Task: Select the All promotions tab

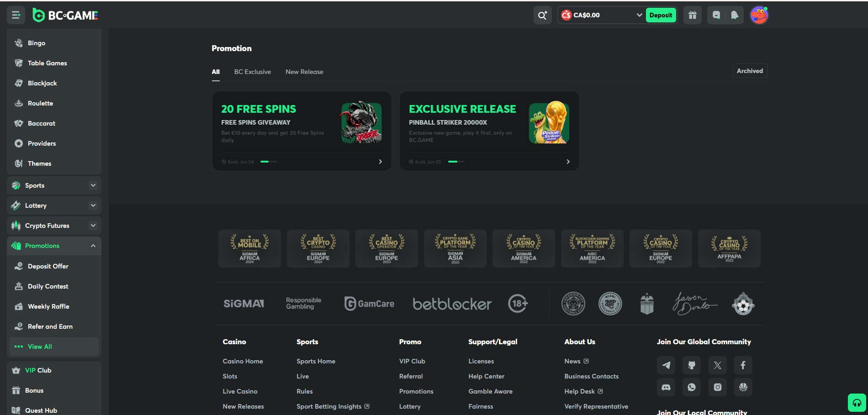Action: 216,72
